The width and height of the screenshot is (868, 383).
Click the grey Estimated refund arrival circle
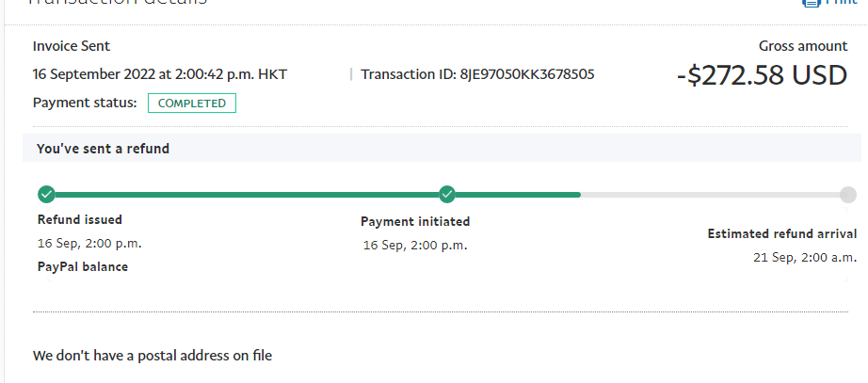coord(847,195)
